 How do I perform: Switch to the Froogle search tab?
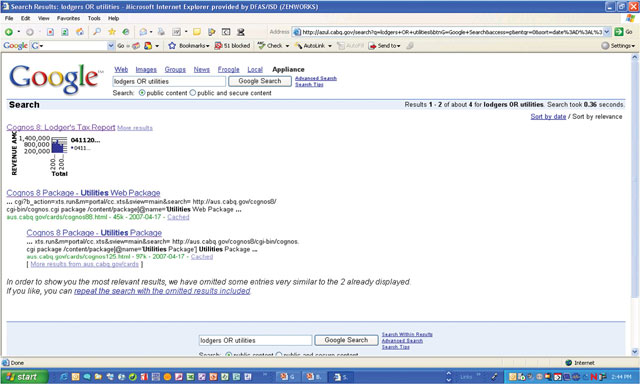click(229, 70)
